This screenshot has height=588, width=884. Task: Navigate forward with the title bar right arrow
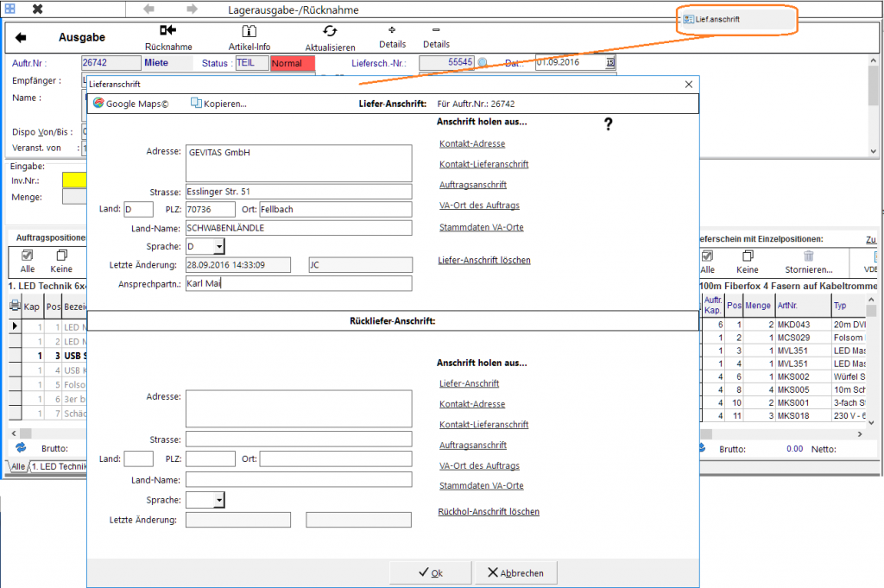pos(193,9)
